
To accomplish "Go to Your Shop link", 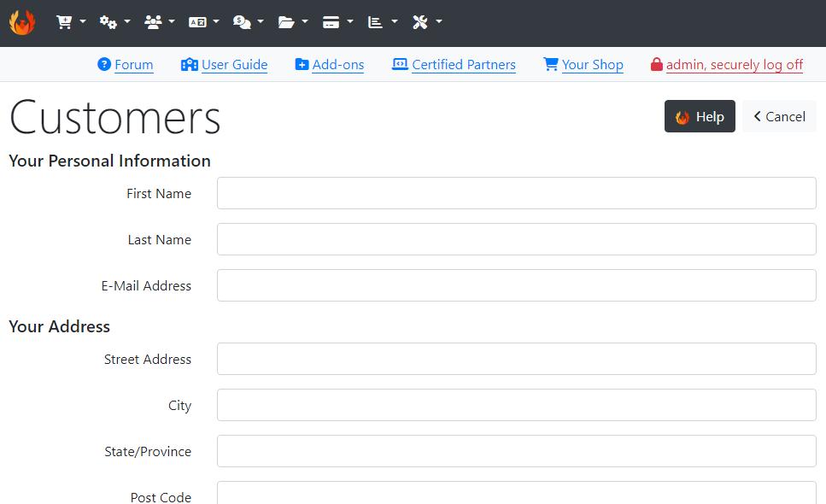I will (x=593, y=65).
